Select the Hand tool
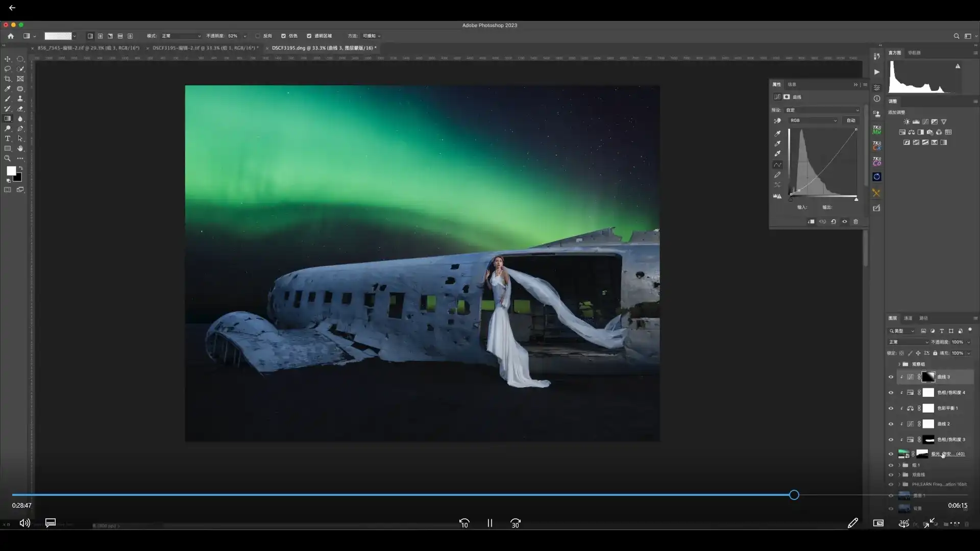The width and height of the screenshot is (980, 551). click(20, 148)
